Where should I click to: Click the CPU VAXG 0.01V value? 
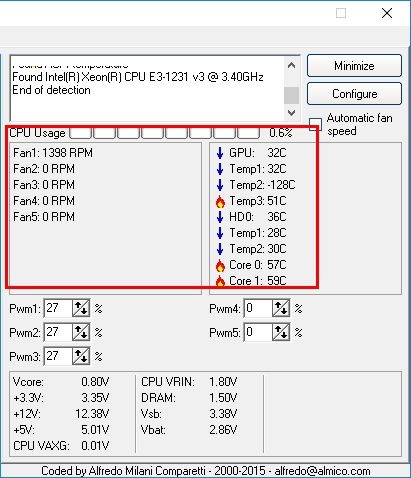coord(95,446)
